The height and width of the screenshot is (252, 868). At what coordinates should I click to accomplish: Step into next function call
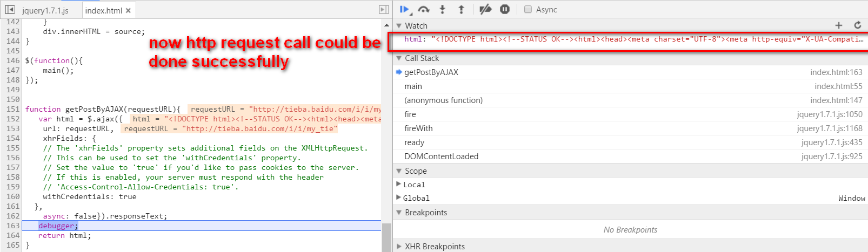tap(443, 9)
